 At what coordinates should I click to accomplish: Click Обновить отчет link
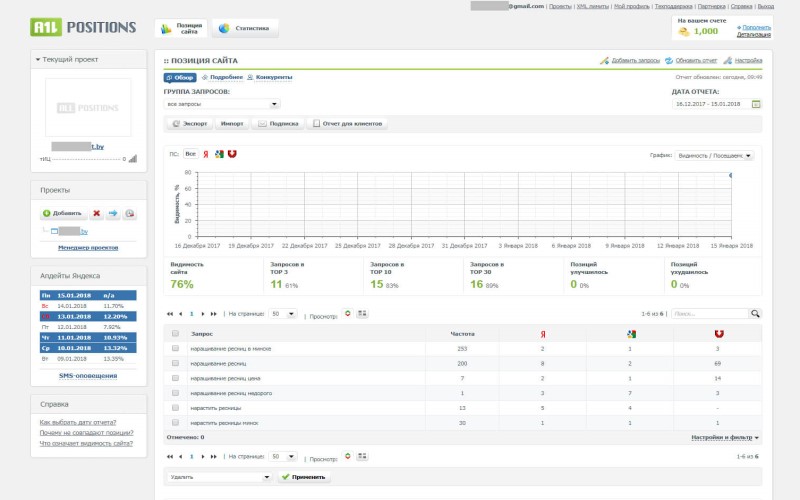click(696, 61)
